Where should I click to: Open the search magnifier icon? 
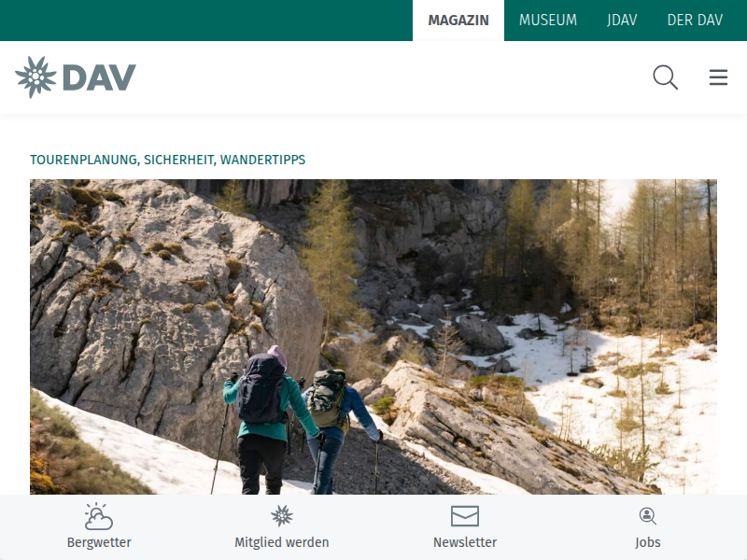click(665, 77)
